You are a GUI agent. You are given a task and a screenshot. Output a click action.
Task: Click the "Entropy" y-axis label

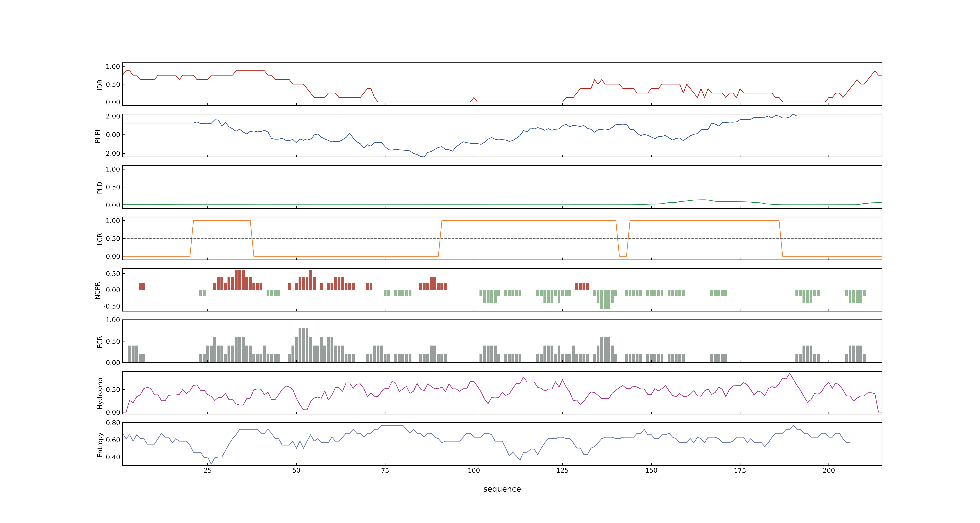point(100,444)
